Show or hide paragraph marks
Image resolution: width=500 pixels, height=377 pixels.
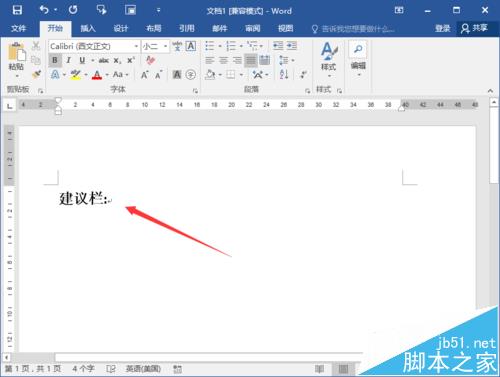303,74
